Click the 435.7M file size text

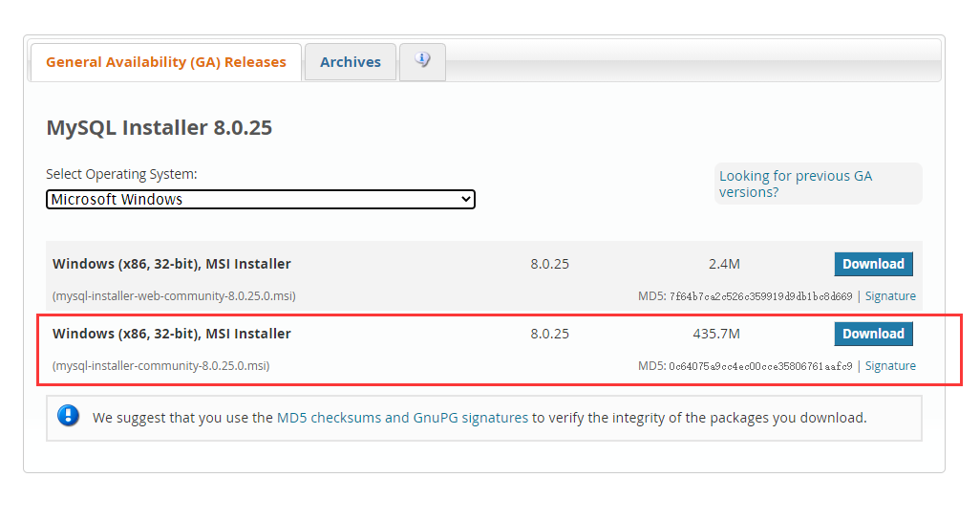pos(716,334)
